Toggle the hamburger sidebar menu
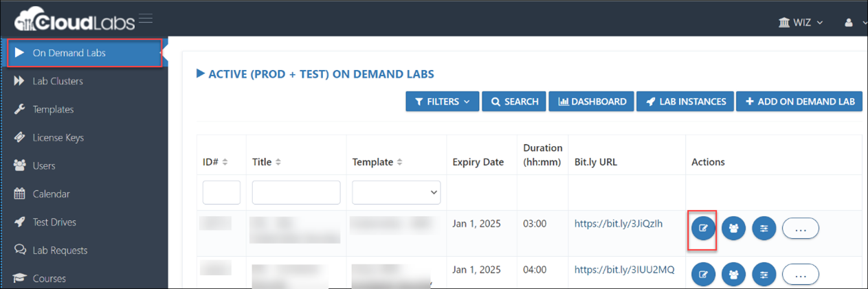The width and height of the screenshot is (868, 289). [x=146, y=19]
